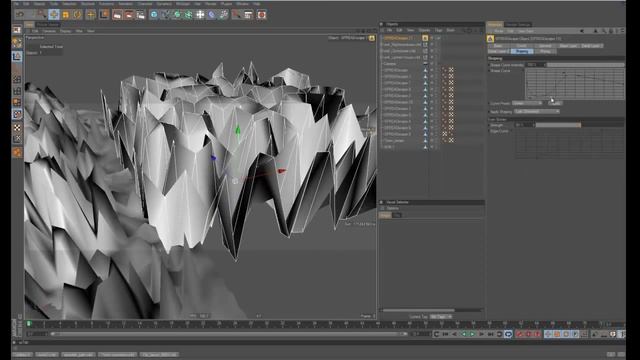
Task: Open the viewport Cameras menu
Action: coord(49,31)
